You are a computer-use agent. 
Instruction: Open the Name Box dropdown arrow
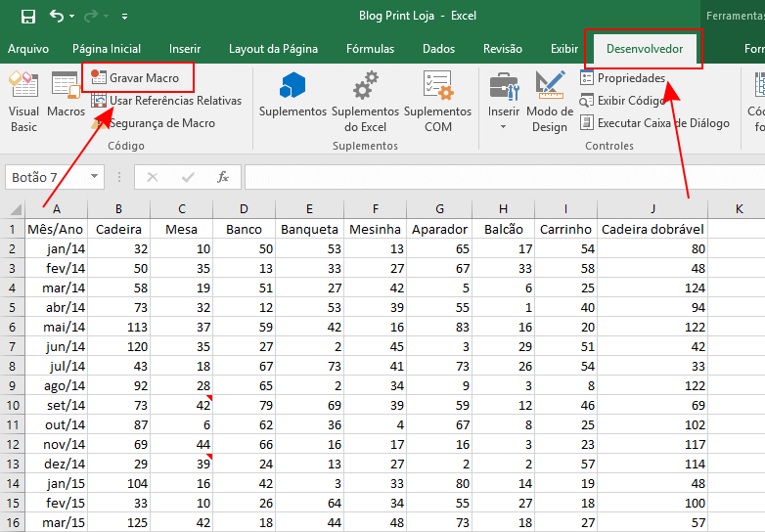[95, 177]
